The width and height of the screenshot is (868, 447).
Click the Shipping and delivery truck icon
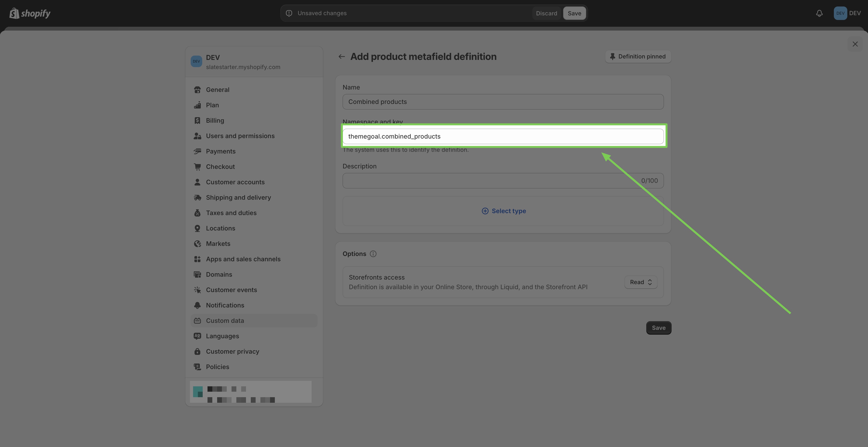[197, 198]
